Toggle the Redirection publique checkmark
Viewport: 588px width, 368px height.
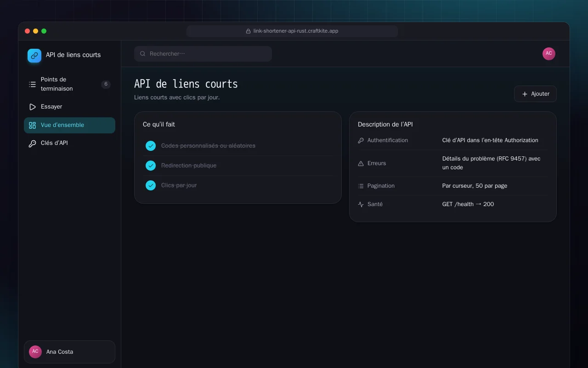pos(151,166)
